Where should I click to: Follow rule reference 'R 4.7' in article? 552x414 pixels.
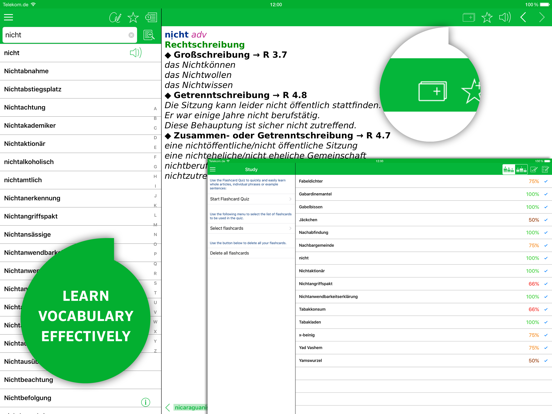point(378,136)
